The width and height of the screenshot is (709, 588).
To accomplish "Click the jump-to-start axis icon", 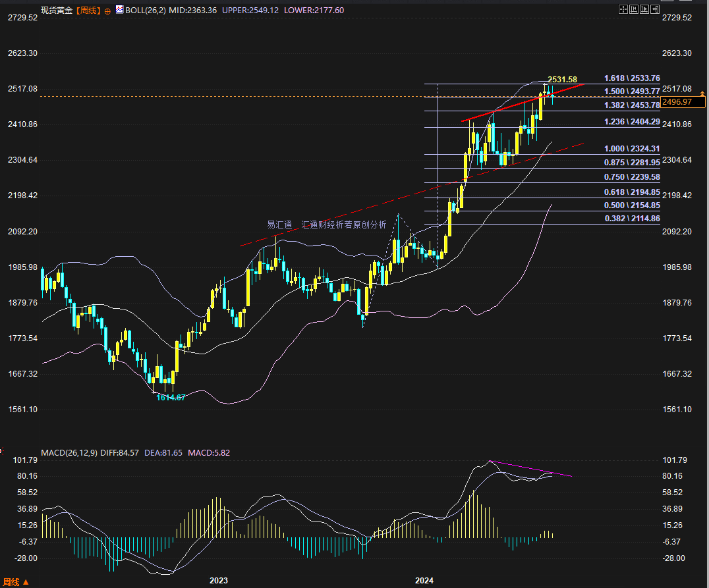I will (x=634, y=9).
